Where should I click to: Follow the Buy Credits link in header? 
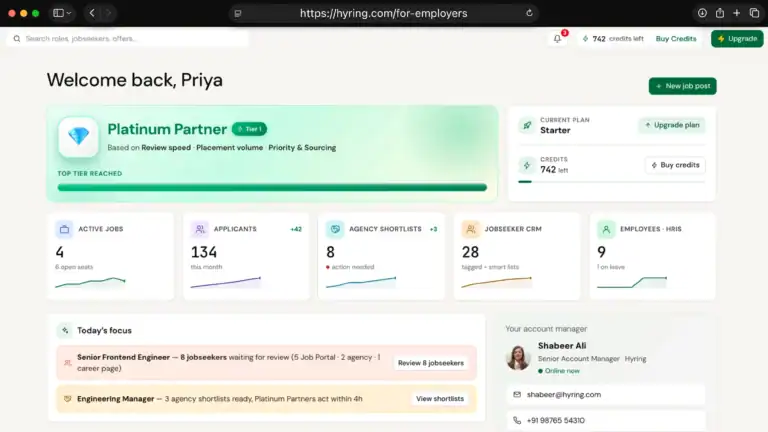click(x=676, y=39)
